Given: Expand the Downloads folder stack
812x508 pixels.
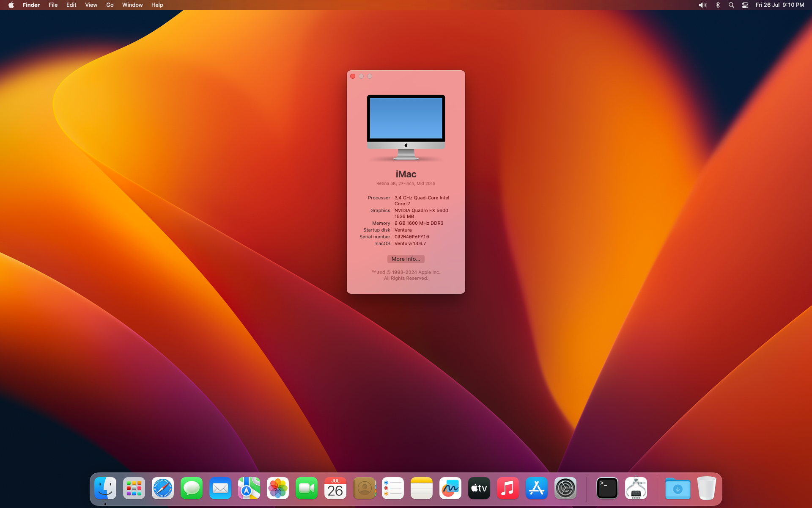Looking at the screenshot, I should pos(678,489).
